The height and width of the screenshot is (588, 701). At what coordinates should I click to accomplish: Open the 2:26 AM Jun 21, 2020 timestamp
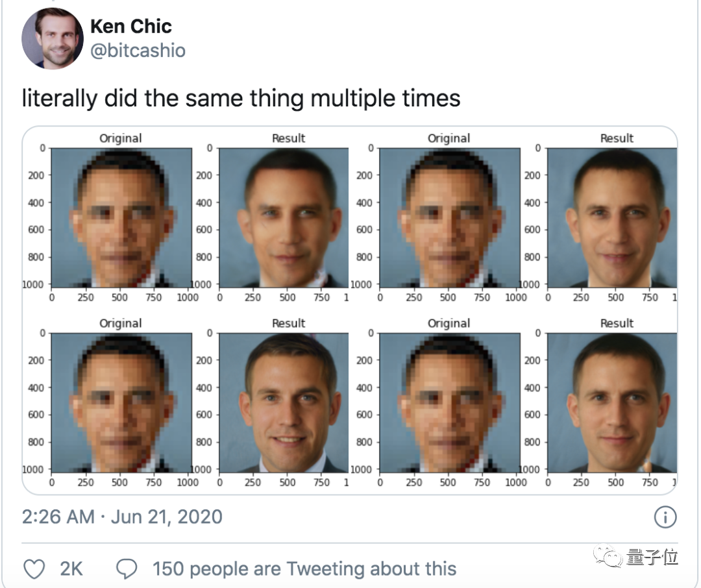pyautogui.click(x=122, y=517)
